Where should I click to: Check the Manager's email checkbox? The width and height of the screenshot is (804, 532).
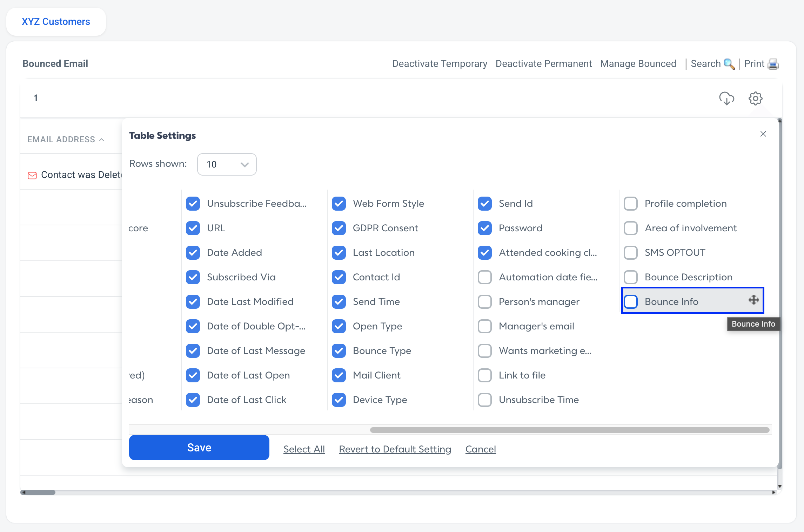tap(485, 326)
